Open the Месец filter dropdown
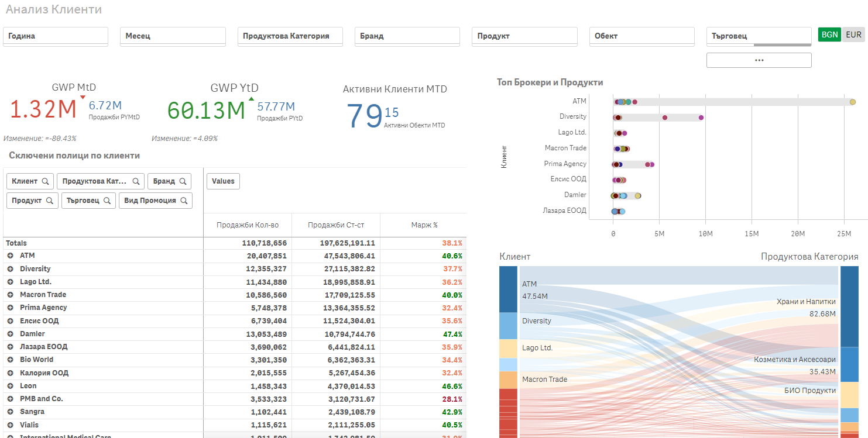Viewport: 868px width, 438px height. [173, 36]
